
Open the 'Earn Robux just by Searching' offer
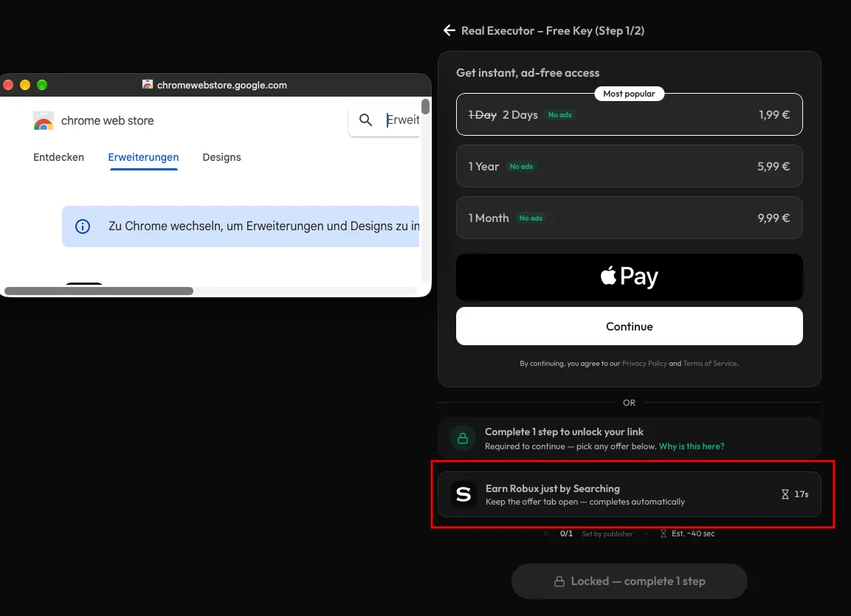[629, 494]
